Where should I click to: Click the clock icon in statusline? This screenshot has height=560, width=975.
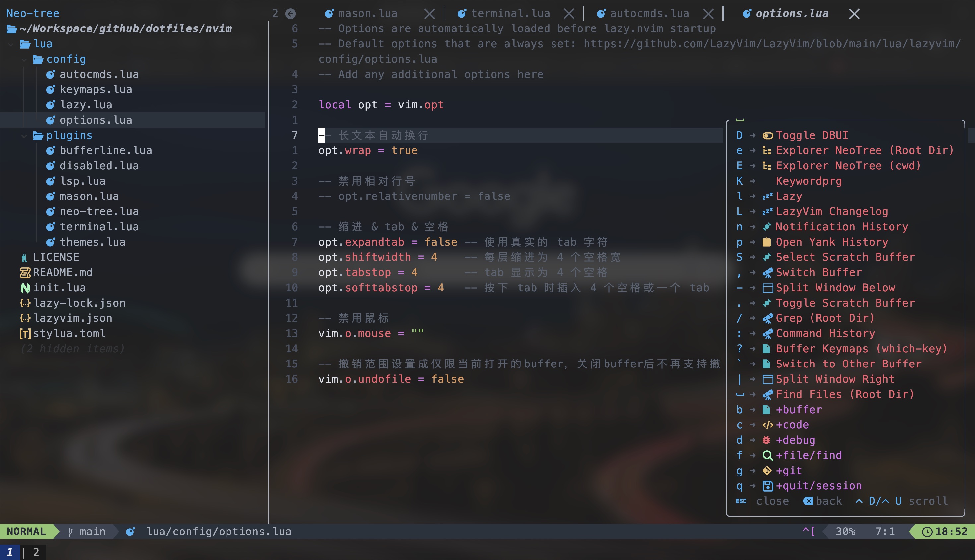(927, 532)
